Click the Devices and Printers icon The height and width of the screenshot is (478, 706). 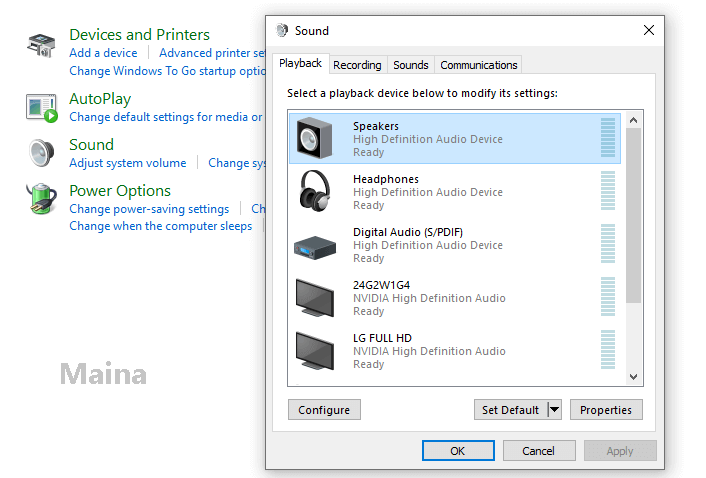coord(41,45)
